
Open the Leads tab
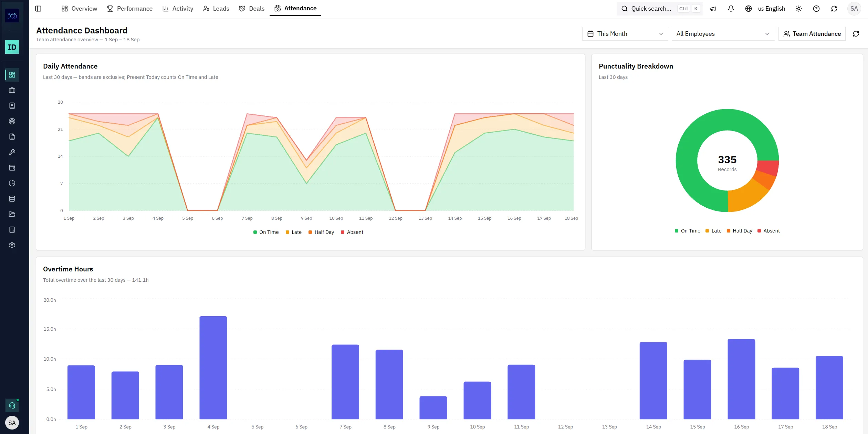click(216, 9)
